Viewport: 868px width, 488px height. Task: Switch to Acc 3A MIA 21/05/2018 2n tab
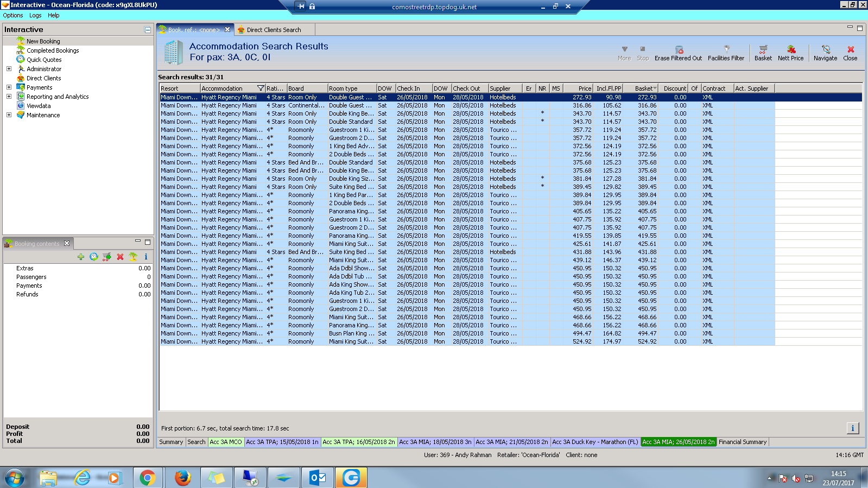click(512, 442)
